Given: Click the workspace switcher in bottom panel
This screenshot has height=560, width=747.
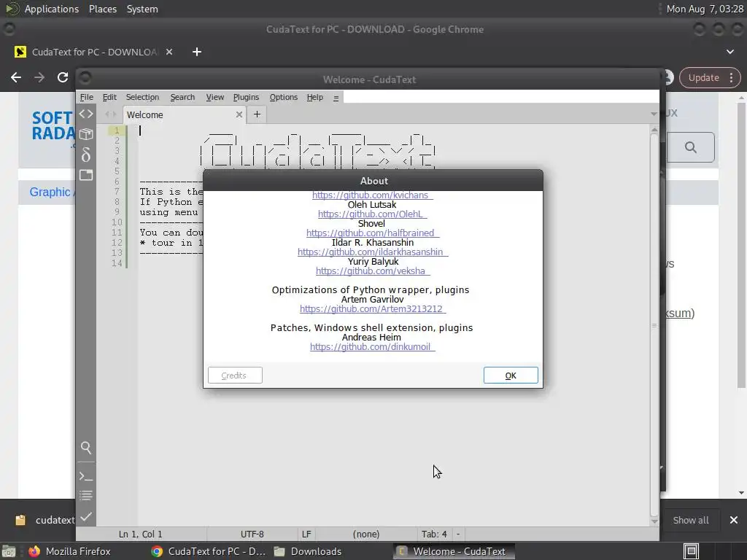Looking at the screenshot, I should pos(692,551).
